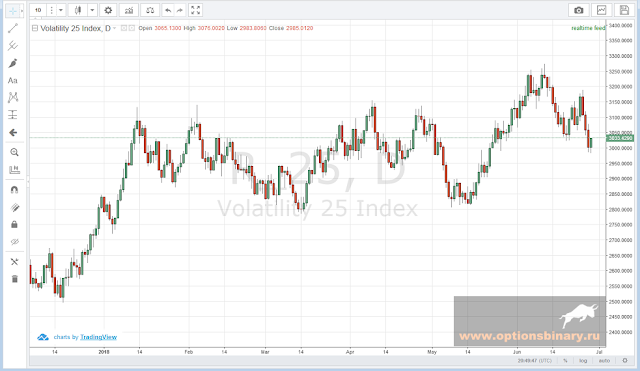640x371 pixels.
Task: Click the candlestick chart style icon
Action: 78,10
